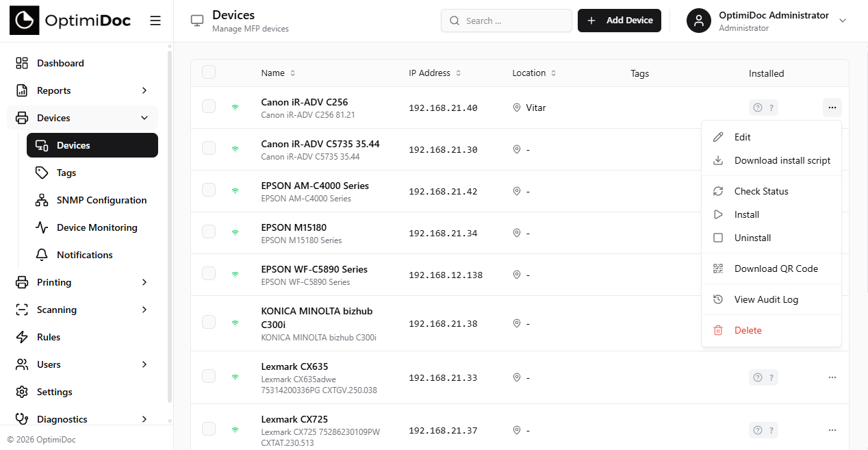Select Download QR Code option
Screen dimensions: 868x450
[771, 268]
